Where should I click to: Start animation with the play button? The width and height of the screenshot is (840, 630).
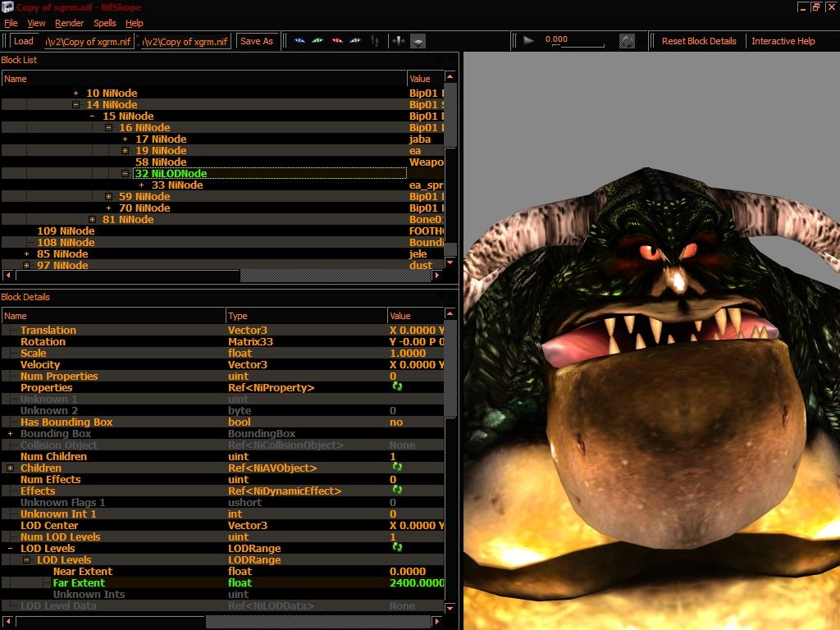528,41
